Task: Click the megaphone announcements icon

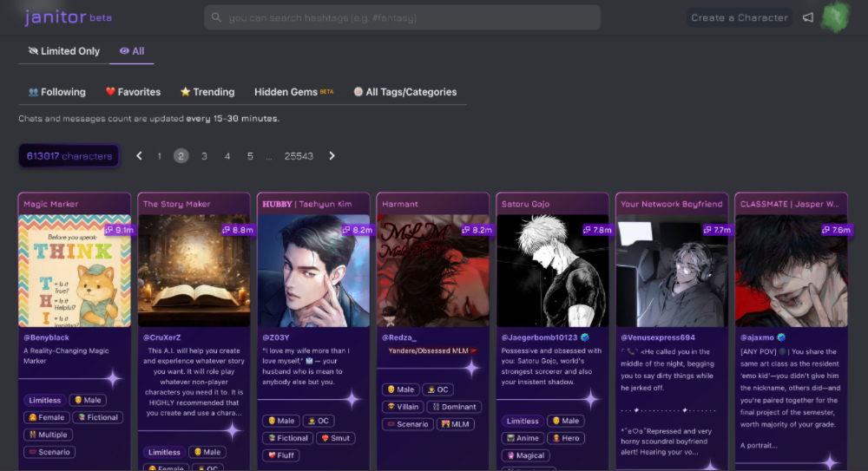Action: tap(808, 17)
